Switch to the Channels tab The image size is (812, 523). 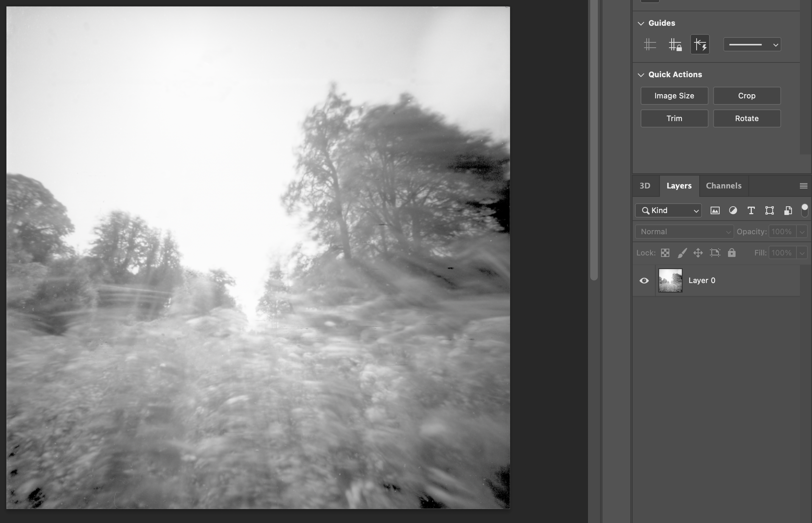[x=724, y=186]
